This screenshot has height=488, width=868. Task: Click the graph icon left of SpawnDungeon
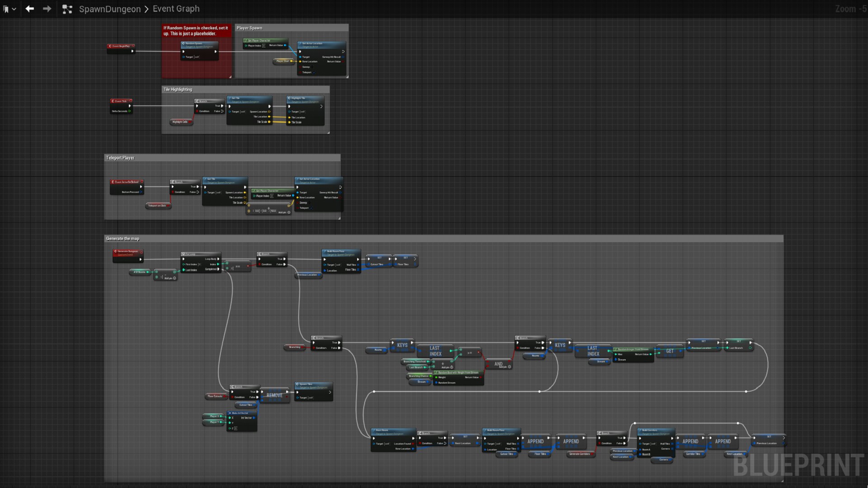pyautogui.click(x=67, y=9)
